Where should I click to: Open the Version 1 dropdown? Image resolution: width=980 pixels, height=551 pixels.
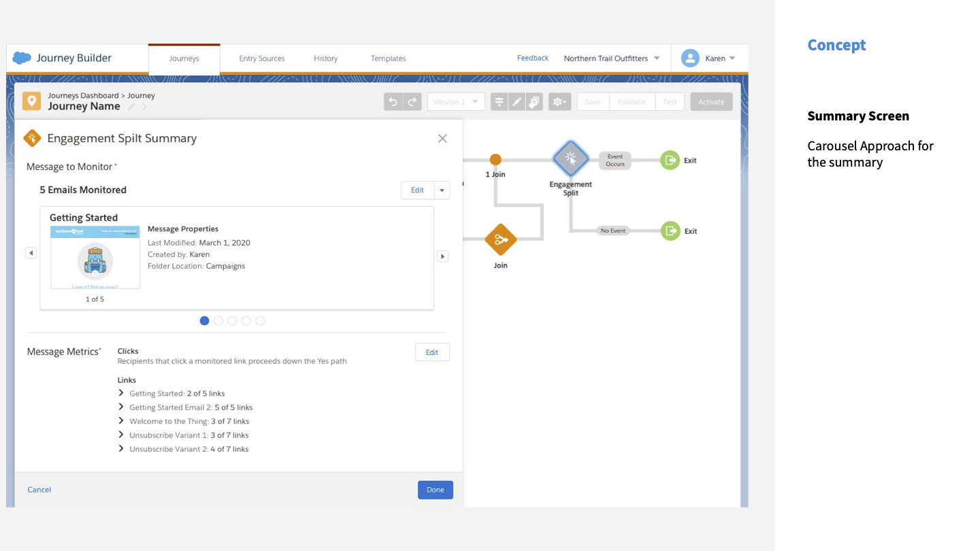(x=456, y=102)
